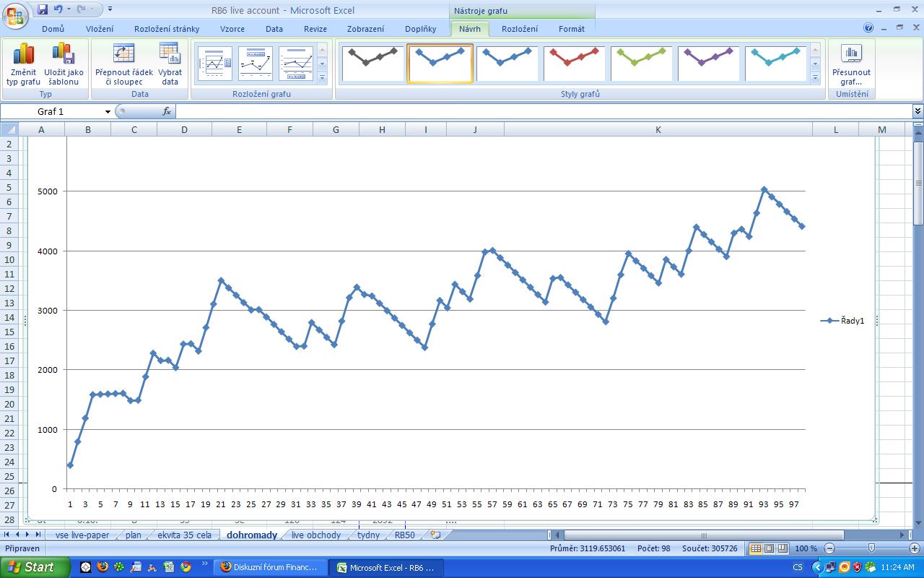Click into the formula bar
The width and height of the screenshot is (924, 578).
[544, 111]
